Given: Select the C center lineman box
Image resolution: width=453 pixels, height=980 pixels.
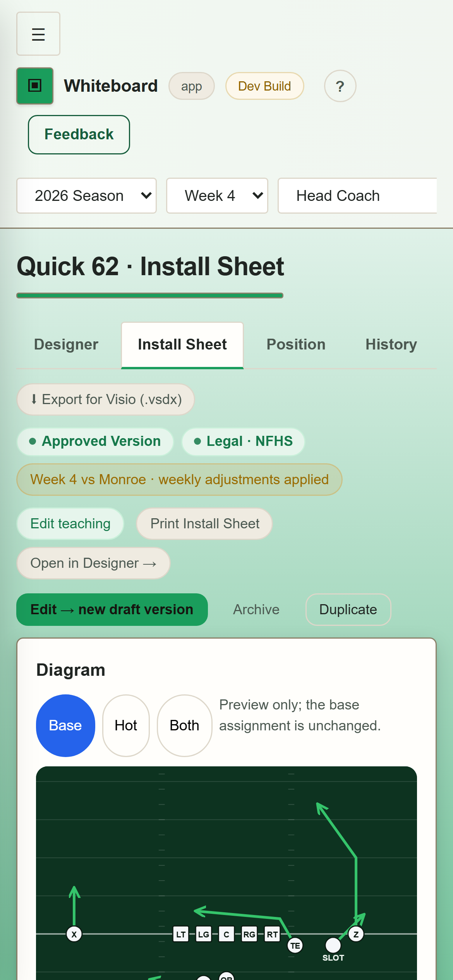Looking at the screenshot, I should [x=226, y=934].
